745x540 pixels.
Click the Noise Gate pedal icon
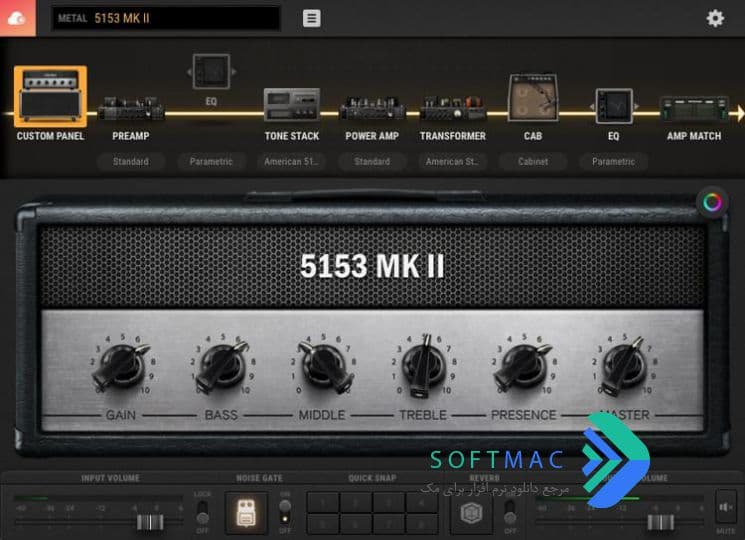[x=246, y=513]
